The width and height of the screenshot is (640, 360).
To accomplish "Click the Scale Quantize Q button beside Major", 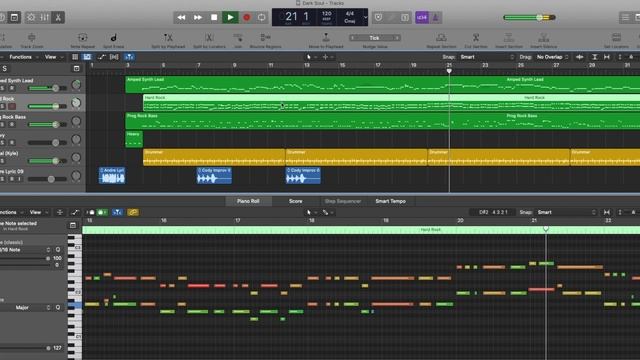I will tap(58, 307).
